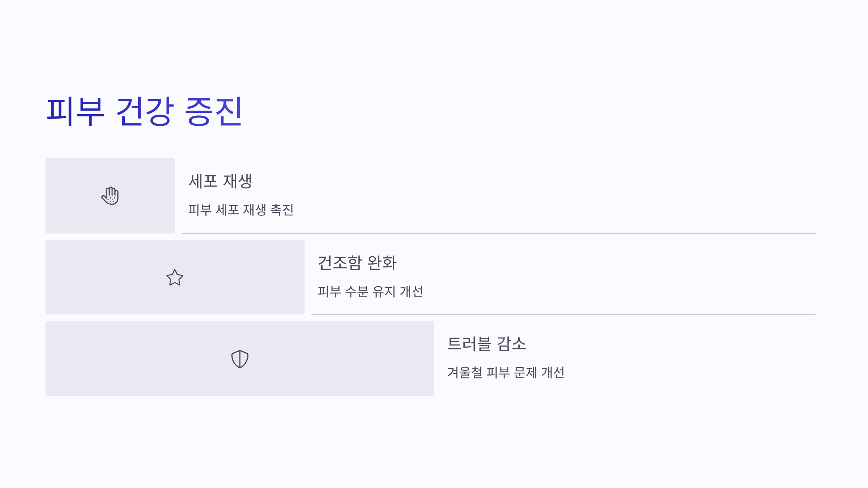The height and width of the screenshot is (488, 868).
Task: Select the star icon beside 건조함 완화
Action: coord(175,277)
